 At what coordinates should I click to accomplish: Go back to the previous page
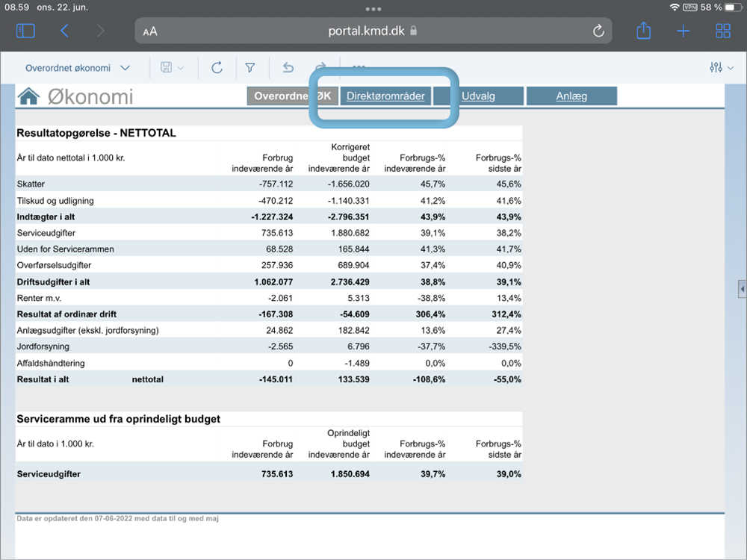pos(64,31)
